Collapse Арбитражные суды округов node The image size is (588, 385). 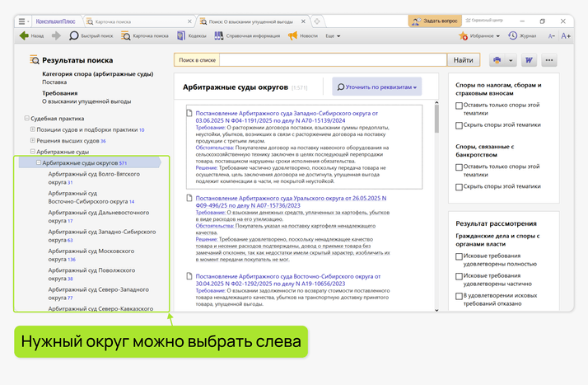pos(38,163)
